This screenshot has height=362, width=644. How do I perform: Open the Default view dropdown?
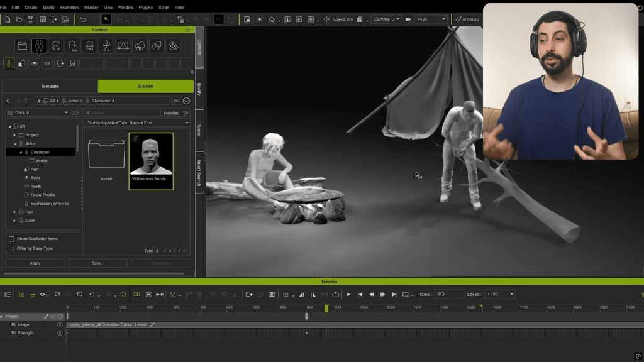click(x=38, y=113)
